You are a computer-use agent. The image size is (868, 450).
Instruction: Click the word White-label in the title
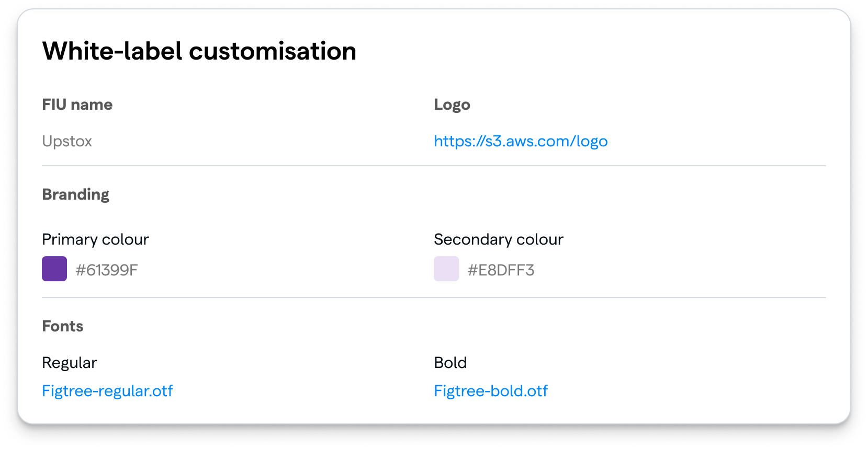112,51
